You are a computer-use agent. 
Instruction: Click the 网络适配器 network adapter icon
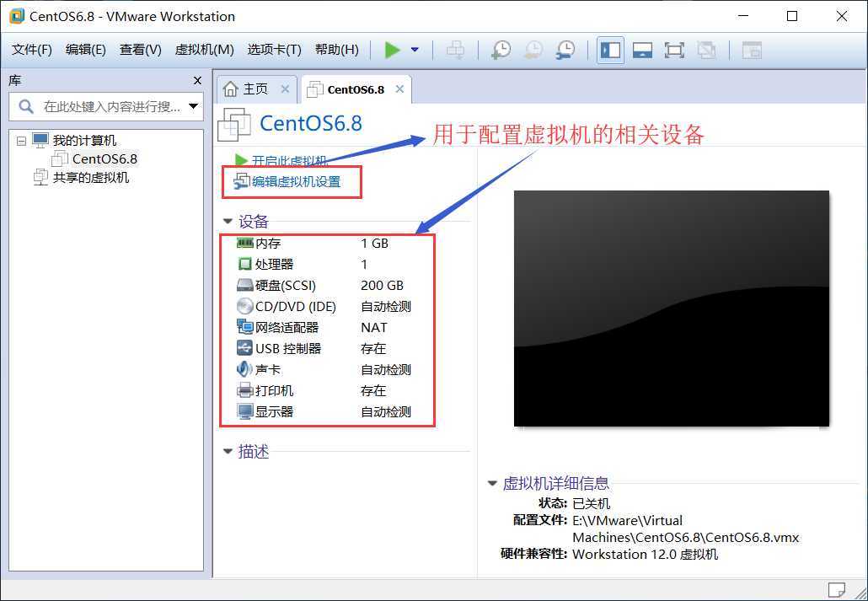coord(244,327)
